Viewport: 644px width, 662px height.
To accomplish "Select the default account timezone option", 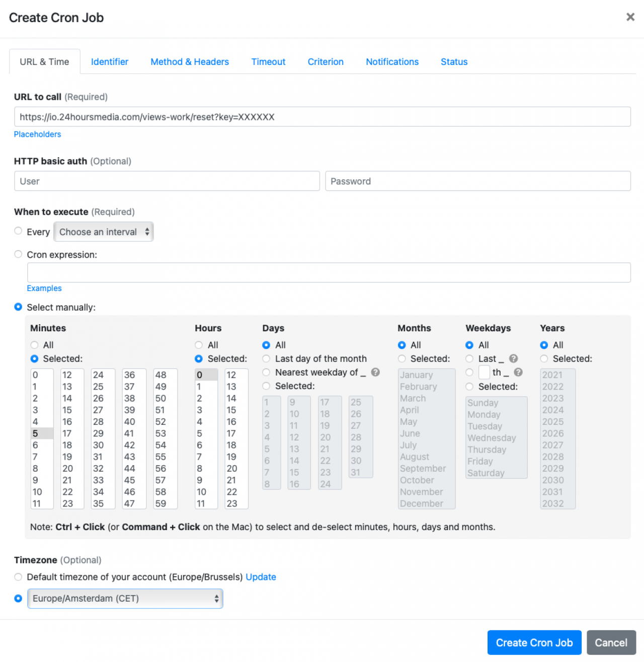I will tap(18, 576).
